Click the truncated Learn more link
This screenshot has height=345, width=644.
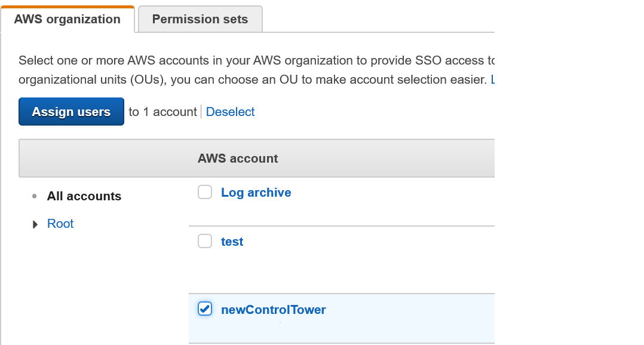(x=492, y=79)
